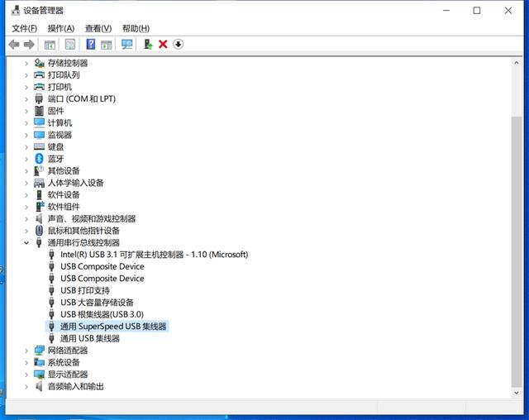The image size is (529, 420).
Task: Select the 显示适配器 category label
Action: pyautogui.click(x=68, y=375)
